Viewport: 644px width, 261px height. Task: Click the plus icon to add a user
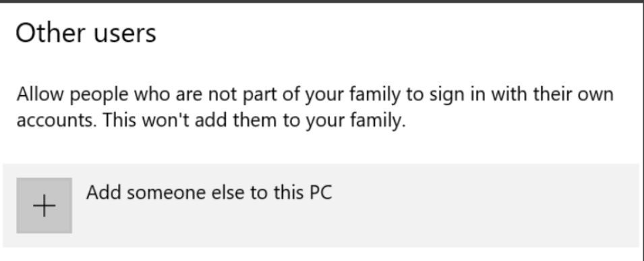[44, 206]
